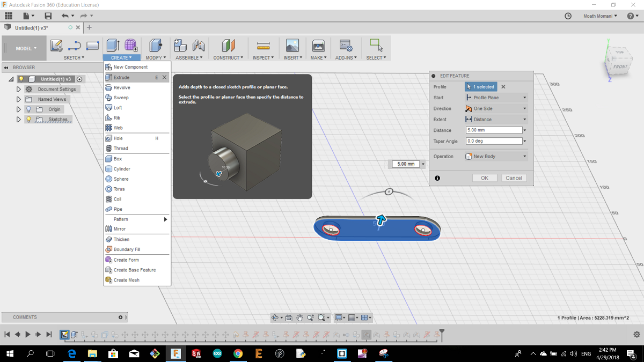
Task: Open the Start Profile Plane dropdown
Action: (496, 98)
